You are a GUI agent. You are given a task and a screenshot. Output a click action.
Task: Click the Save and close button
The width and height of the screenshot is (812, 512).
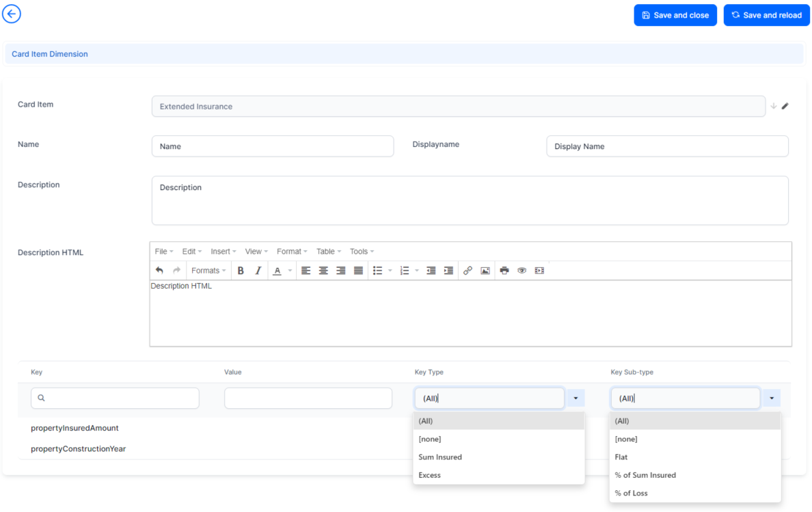(x=675, y=15)
